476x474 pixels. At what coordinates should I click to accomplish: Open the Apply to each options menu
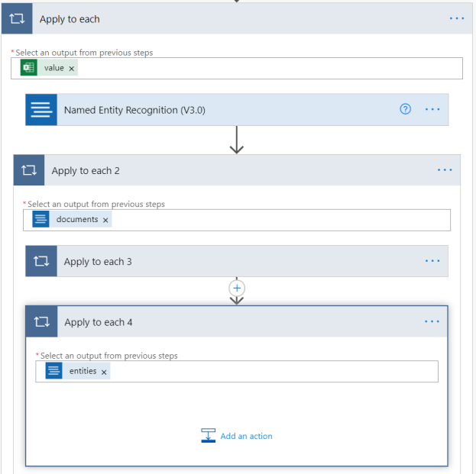click(457, 19)
